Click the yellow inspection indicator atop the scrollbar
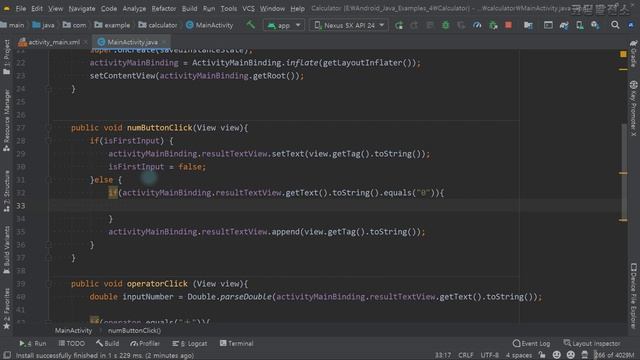The width and height of the screenshot is (640, 360). click(623, 54)
